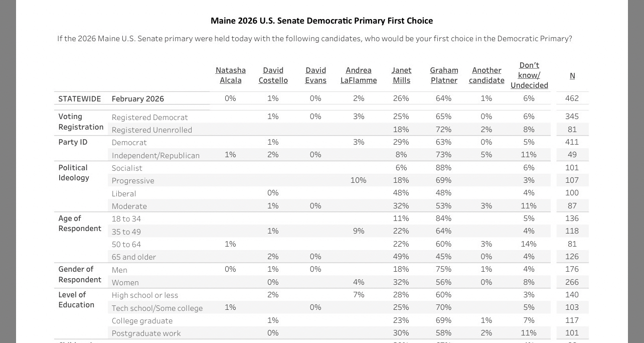
Task: Select the STATEWIDE row label
Action: coord(80,99)
